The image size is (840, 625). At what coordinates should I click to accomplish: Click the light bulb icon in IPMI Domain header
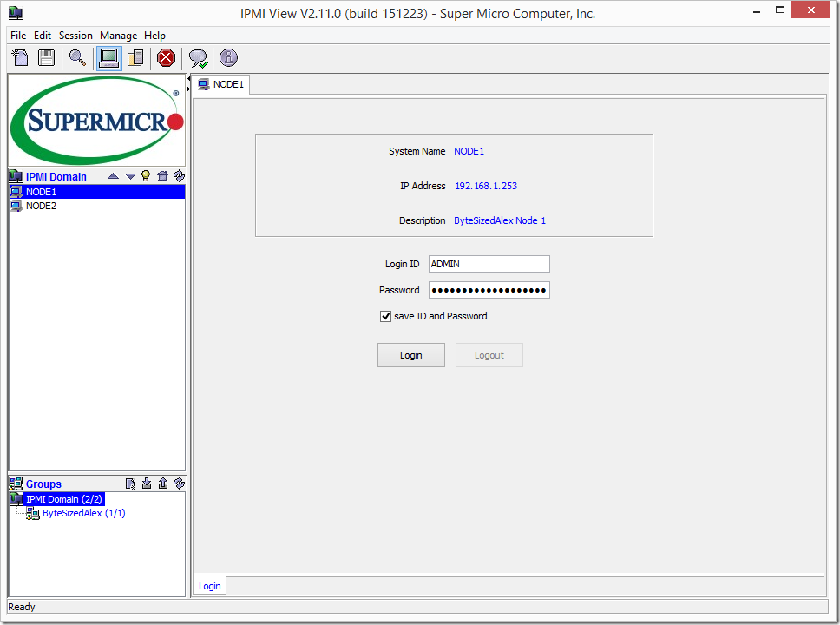pyautogui.click(x=146, y=176)
